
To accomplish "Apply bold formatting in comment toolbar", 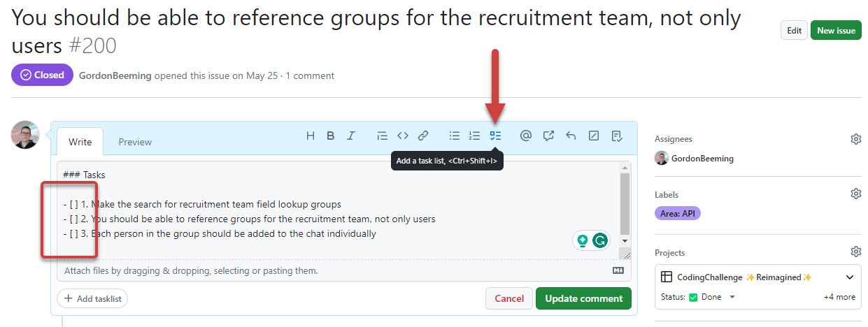I will (331, 136).
